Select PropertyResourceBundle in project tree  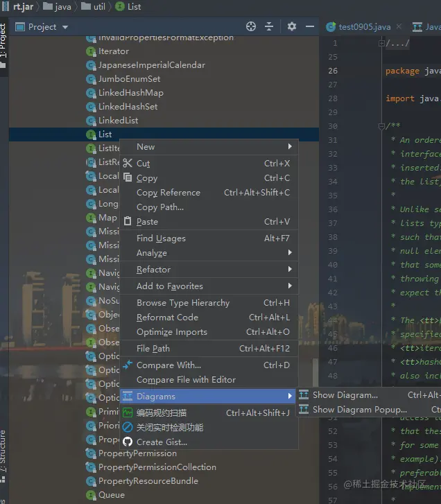(148, 481)
